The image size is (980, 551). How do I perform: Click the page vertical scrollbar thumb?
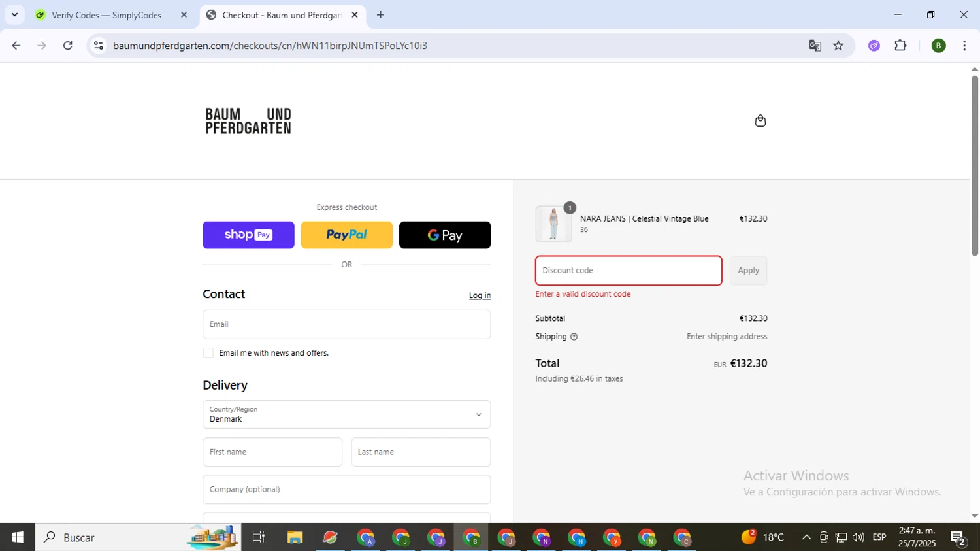(974, 165)
